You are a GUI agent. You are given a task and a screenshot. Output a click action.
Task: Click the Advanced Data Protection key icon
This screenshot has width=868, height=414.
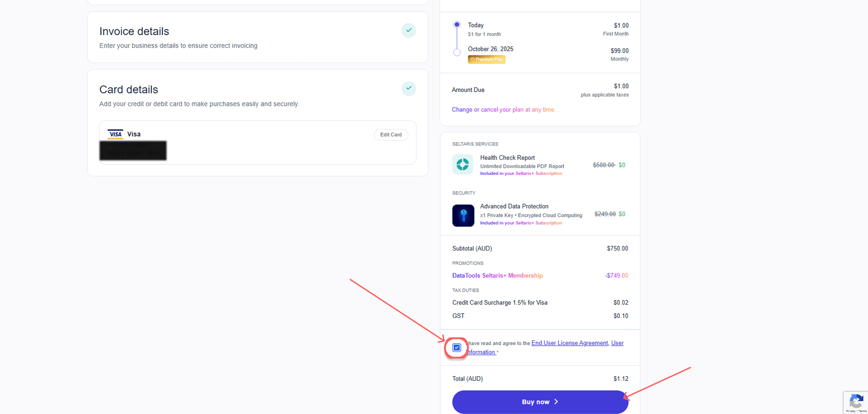tap(463, 215)
